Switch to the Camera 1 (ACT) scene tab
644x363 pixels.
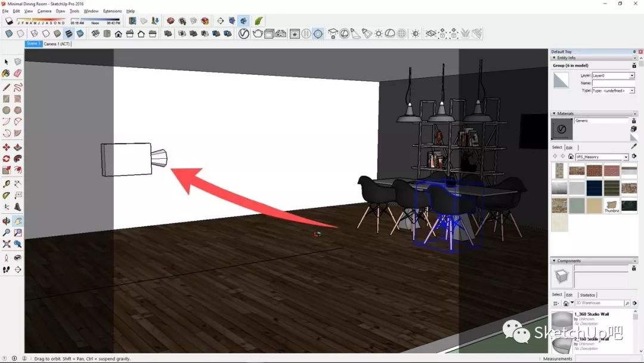(57, 44)
